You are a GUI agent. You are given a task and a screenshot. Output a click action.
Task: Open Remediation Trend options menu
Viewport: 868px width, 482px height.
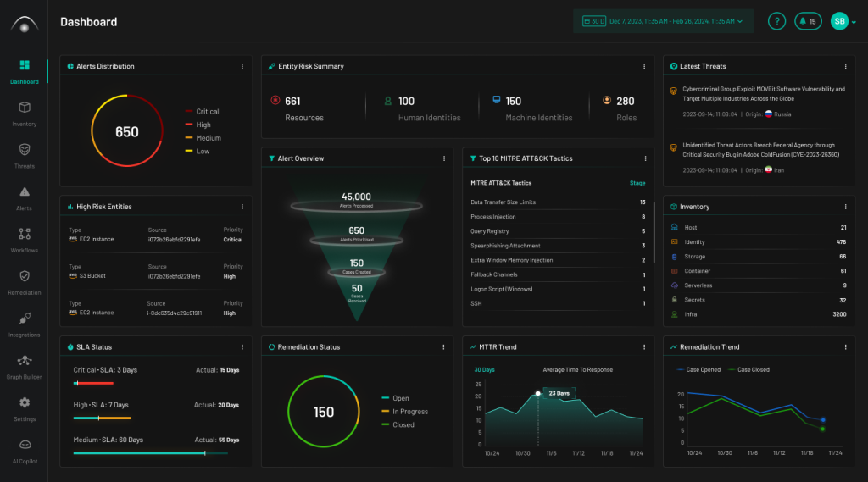[x=845, y=347]
